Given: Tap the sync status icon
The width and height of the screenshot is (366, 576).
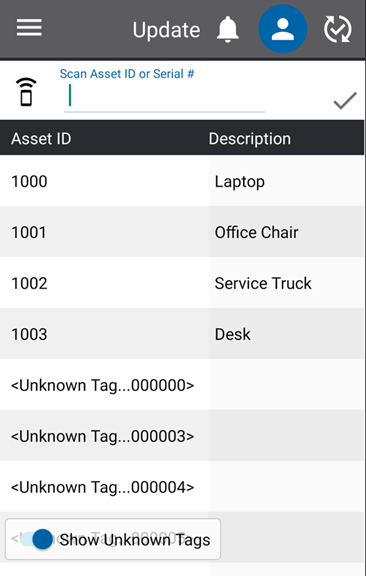Looking at the screenshot, I should point(337,29).
